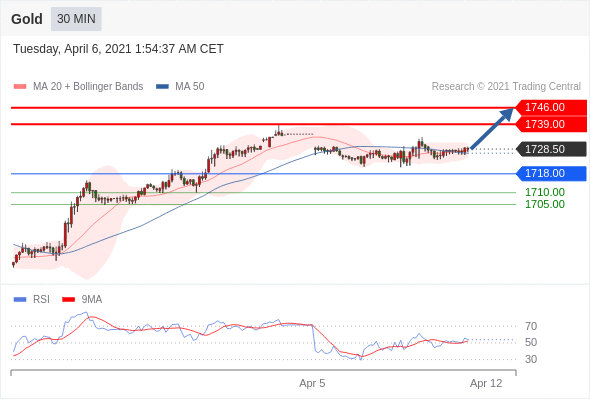Select the 1746.00 resistance price tag
The image size is (590, 400).
tap(551, 107)
